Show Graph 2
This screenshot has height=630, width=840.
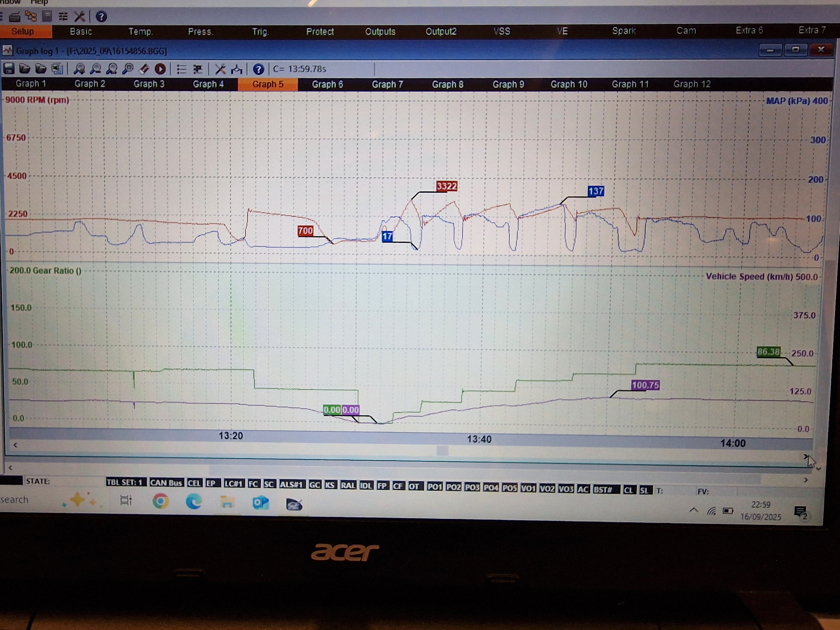pos(90,84)
